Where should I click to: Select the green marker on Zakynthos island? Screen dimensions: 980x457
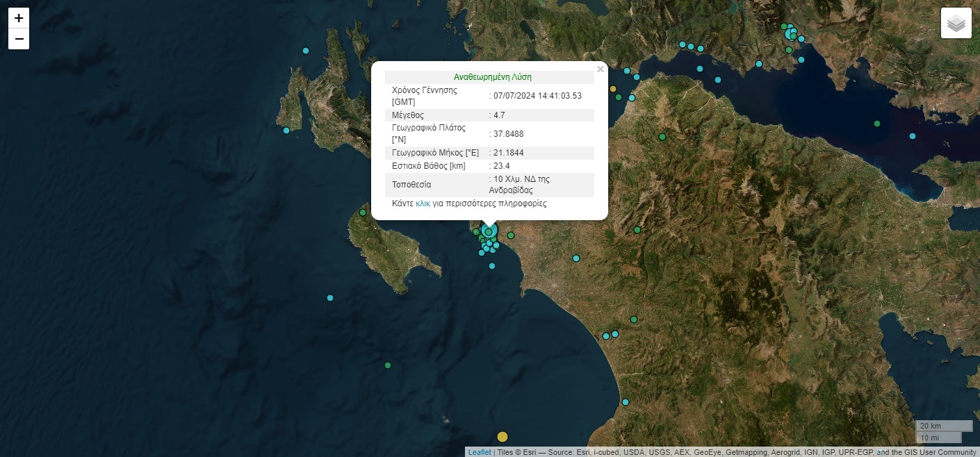[362, 213]
